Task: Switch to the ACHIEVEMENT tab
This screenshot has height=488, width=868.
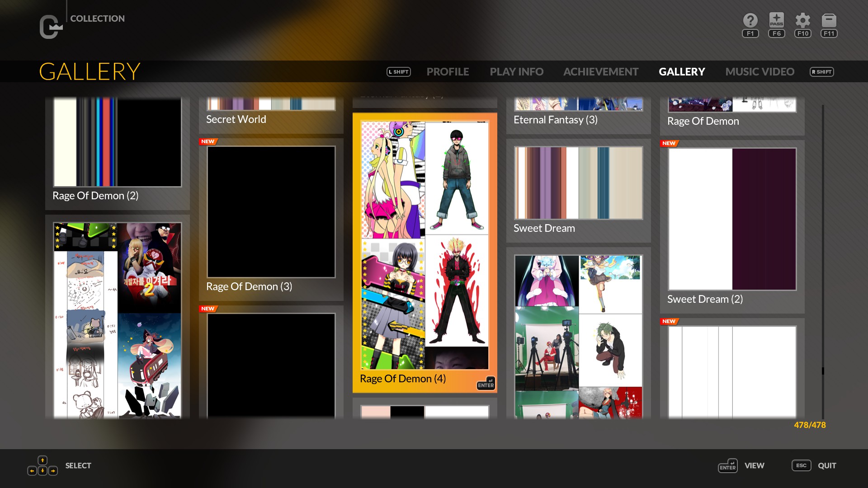Action: (601, 72)
